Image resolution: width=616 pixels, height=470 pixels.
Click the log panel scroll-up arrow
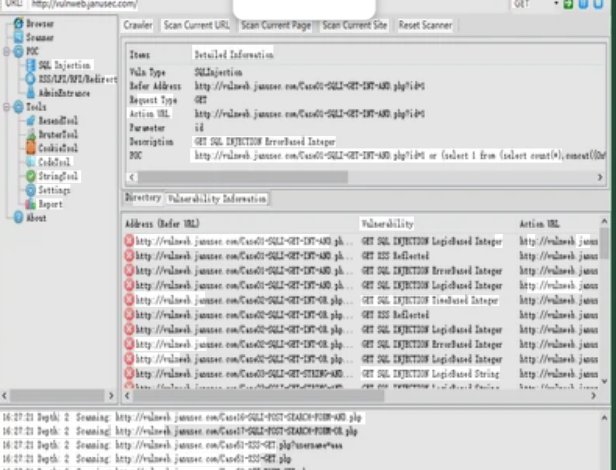pyautogui.click(x=604, y=417)
